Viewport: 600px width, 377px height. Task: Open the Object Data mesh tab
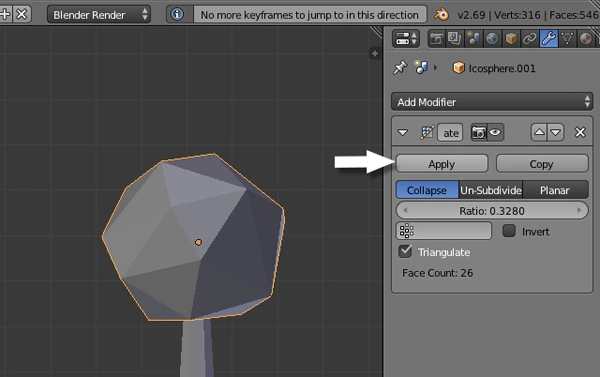(x=567, y=39)
